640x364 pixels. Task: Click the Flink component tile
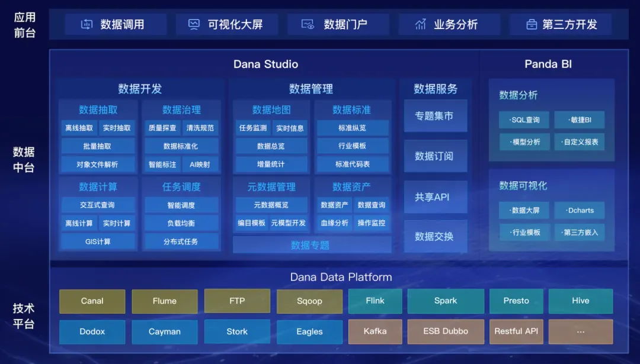coord(375,301)
